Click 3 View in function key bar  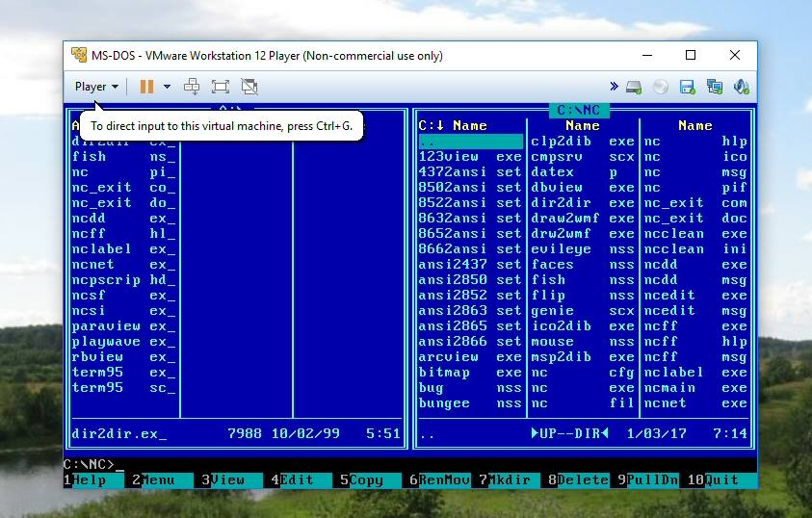pos(231,480)
